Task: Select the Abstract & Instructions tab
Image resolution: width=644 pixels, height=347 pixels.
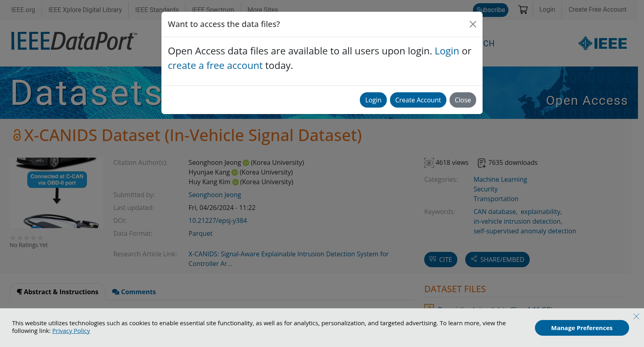Action: tap(58, 292)
